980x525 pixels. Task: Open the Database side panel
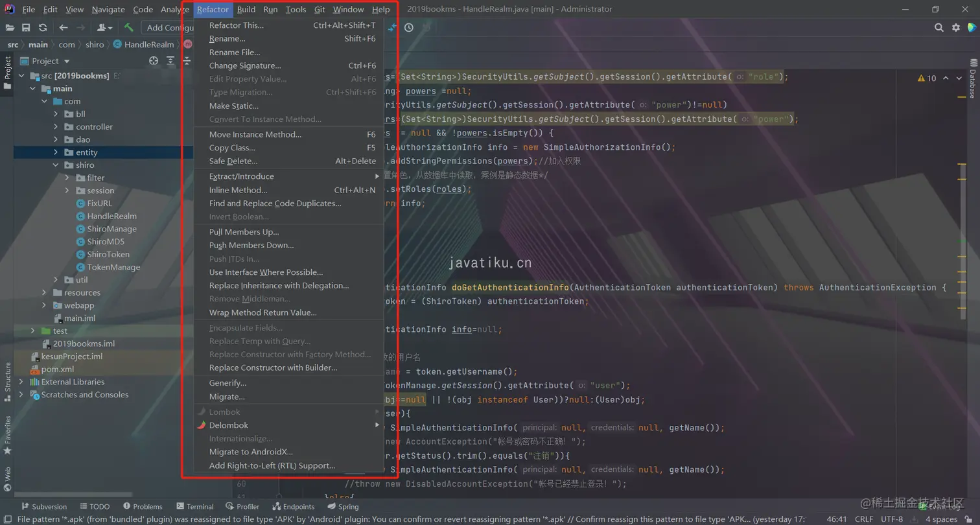pos(972,78)
